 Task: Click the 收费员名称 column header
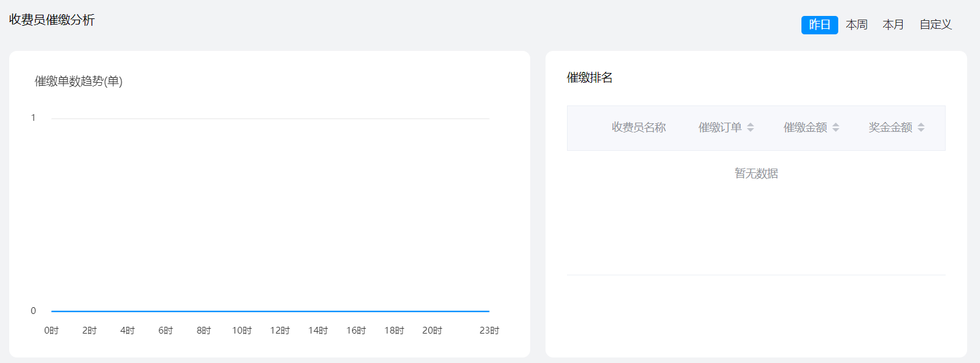tap(638, 128)
